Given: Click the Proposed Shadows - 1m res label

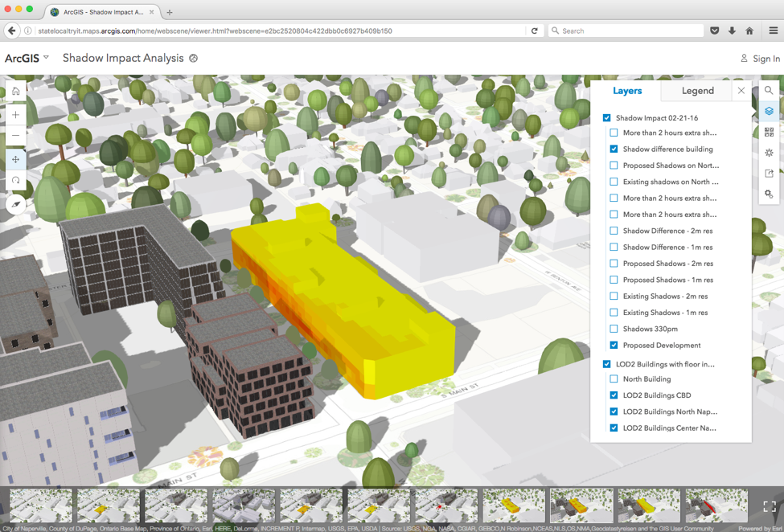Looking at the screenshot, I should 668,280.
